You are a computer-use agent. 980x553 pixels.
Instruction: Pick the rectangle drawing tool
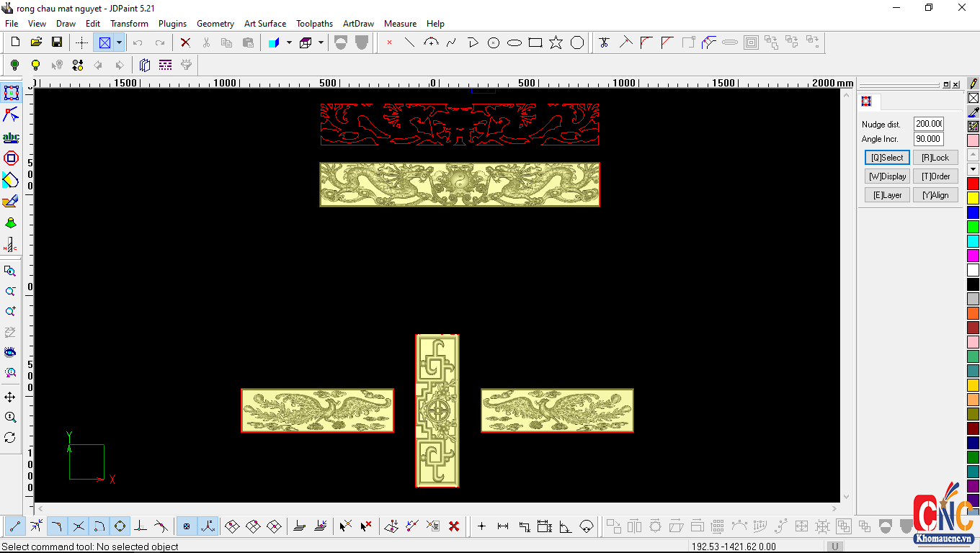tap(535, 42)
